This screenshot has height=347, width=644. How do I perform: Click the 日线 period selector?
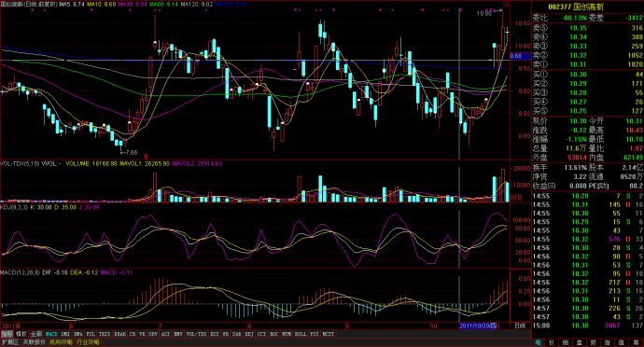[520, 326]
